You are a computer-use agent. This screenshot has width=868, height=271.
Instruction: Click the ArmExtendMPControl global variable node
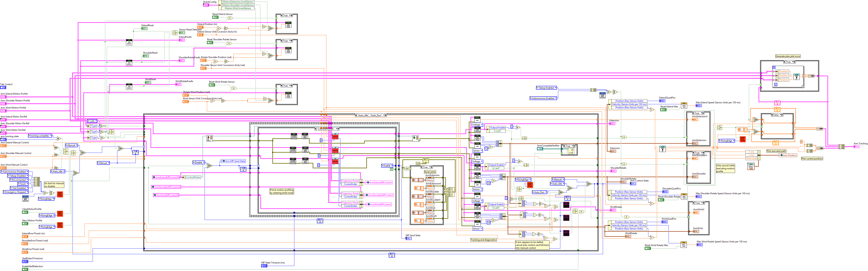(166, 177)
